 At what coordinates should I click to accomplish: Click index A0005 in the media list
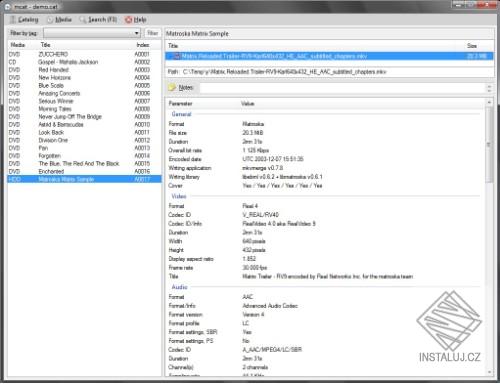142,86
